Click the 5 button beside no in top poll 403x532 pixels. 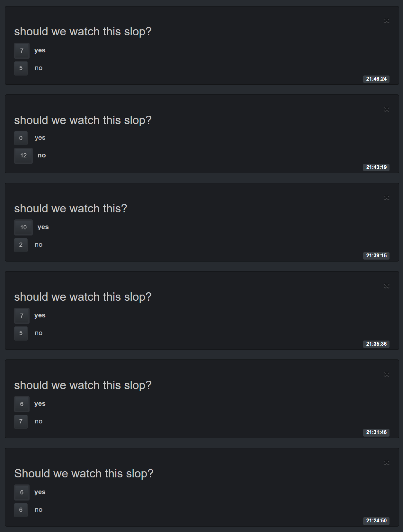pyautogui.click(x=21, y=68)
